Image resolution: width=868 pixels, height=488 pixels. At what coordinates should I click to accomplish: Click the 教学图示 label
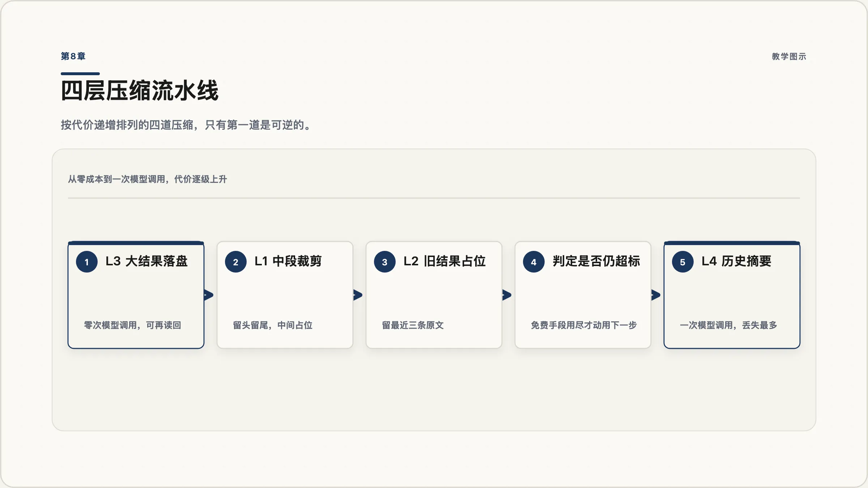(x=789, y=56)
